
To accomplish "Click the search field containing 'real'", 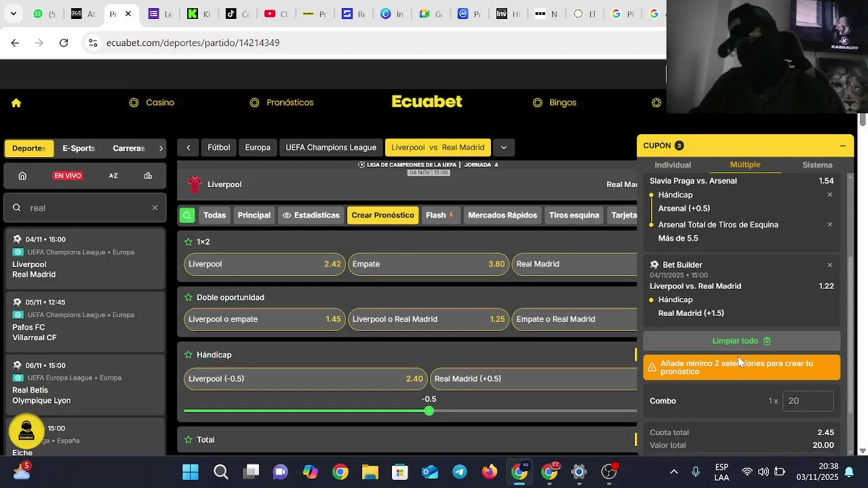I will click(85, 208).
